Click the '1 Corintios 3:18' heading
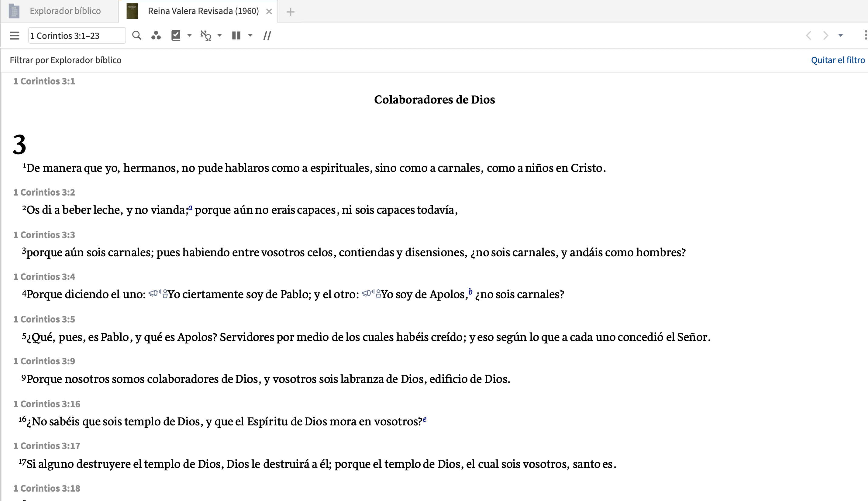Image resolution: width=868 pixels, height=501 pixels. tap(47, 488)
